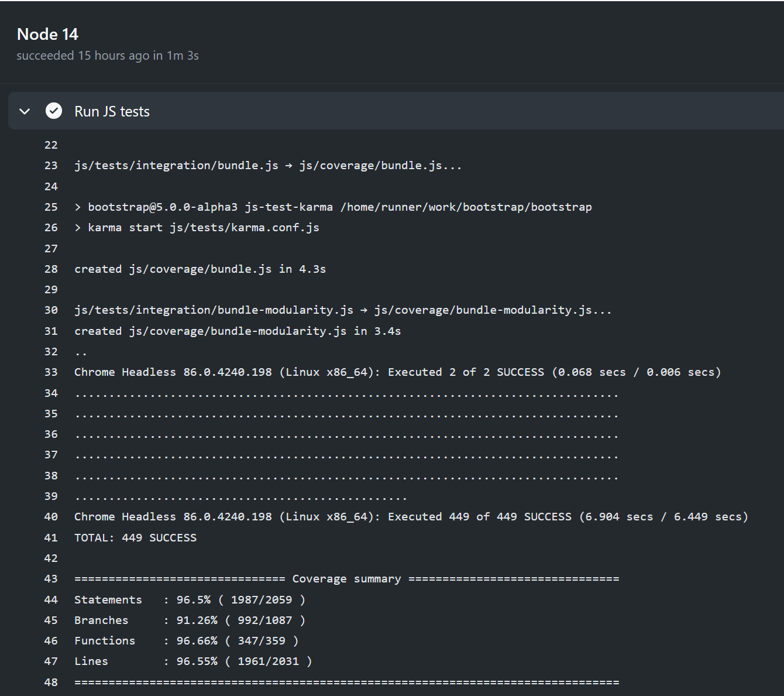
Task: Select log line number 23
Action: point(51,165)
